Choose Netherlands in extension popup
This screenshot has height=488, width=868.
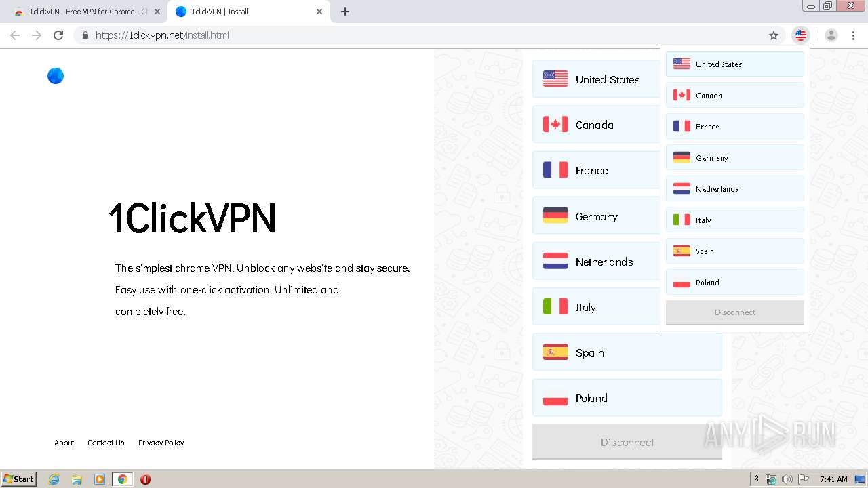[x=735, y=188]
